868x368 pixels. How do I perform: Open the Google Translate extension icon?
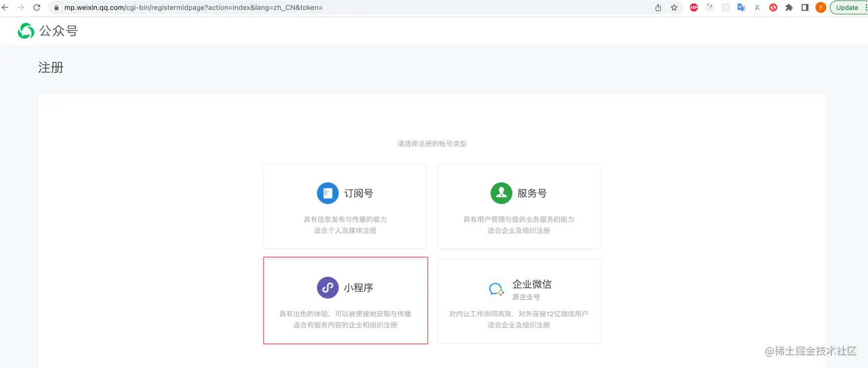point(741,7)
